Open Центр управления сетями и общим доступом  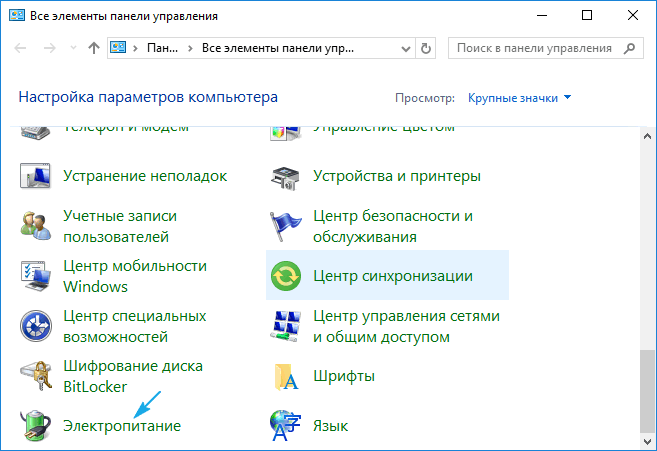pyautogui.click(x=406, y=326)
